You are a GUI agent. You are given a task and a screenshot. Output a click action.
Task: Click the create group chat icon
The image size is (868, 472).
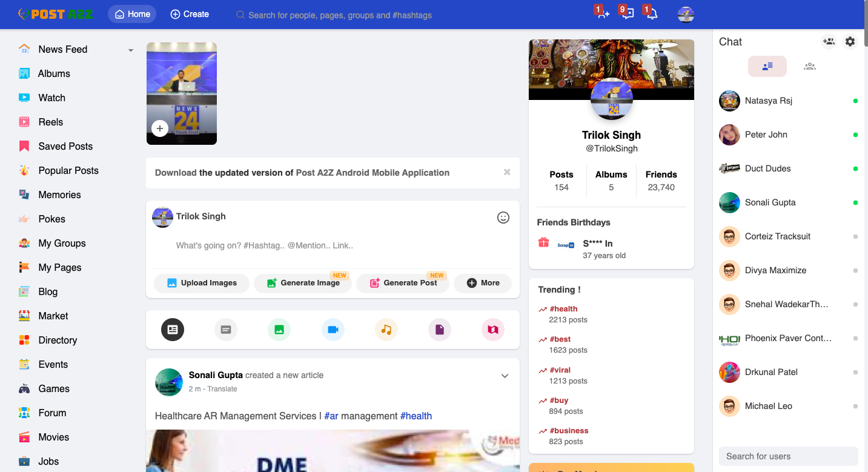point(829,41)
